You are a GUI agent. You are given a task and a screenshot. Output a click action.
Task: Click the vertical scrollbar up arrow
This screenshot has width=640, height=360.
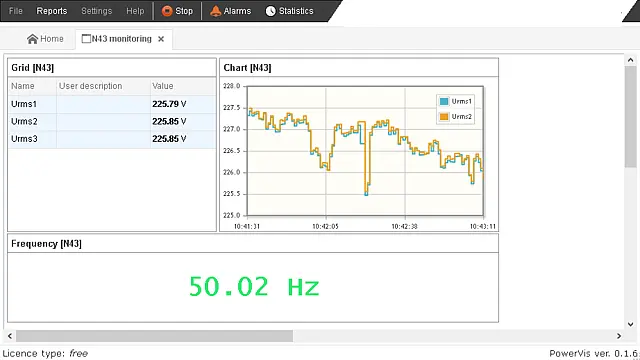click(631, 60)
